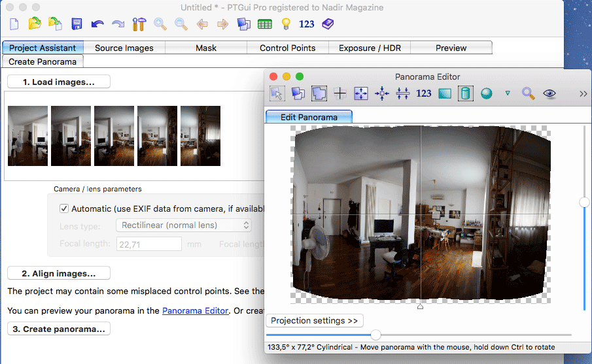Straighten panorama with the horizontal lines icon
This screenshot has height=364, width=592.
pos(403,93)
